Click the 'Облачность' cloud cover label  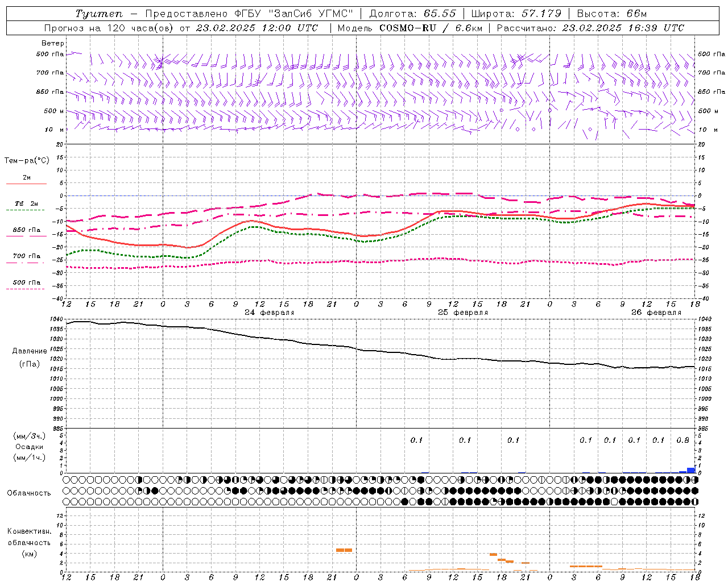coord(29,493)
